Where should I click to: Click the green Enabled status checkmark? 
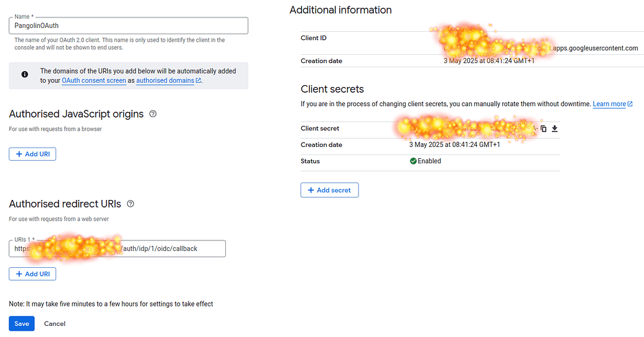[413, 161]
